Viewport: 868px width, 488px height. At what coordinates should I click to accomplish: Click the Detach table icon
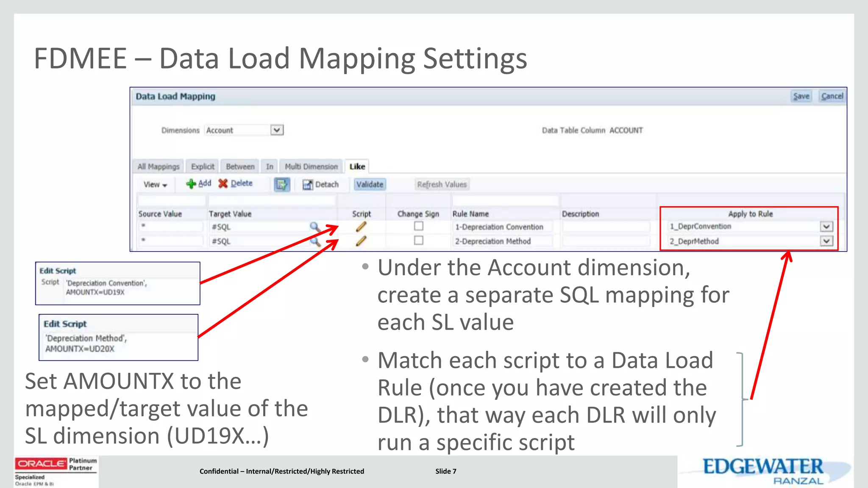(x=307, y=185)
